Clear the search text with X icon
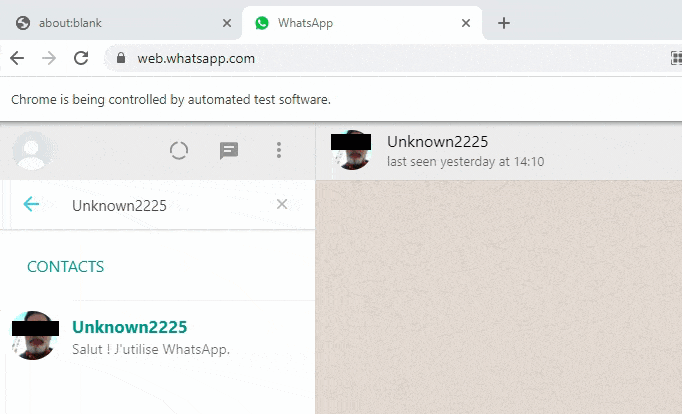682x414 pixels. click(x=282, y=204)
